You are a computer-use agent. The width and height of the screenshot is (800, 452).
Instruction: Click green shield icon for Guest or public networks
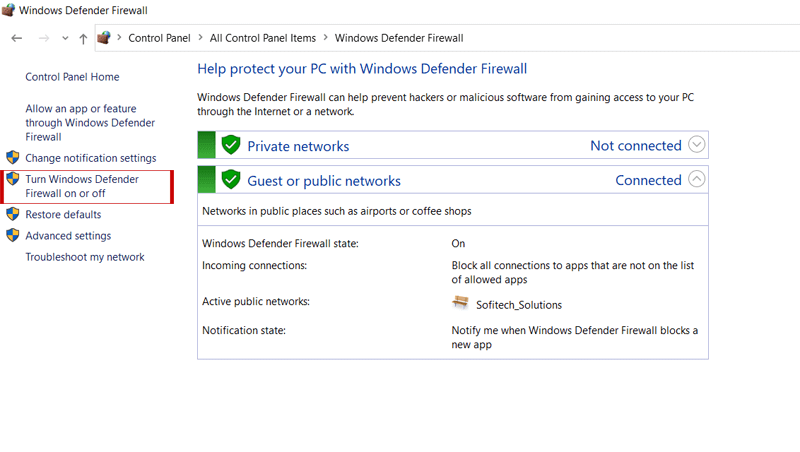(231, 180)
